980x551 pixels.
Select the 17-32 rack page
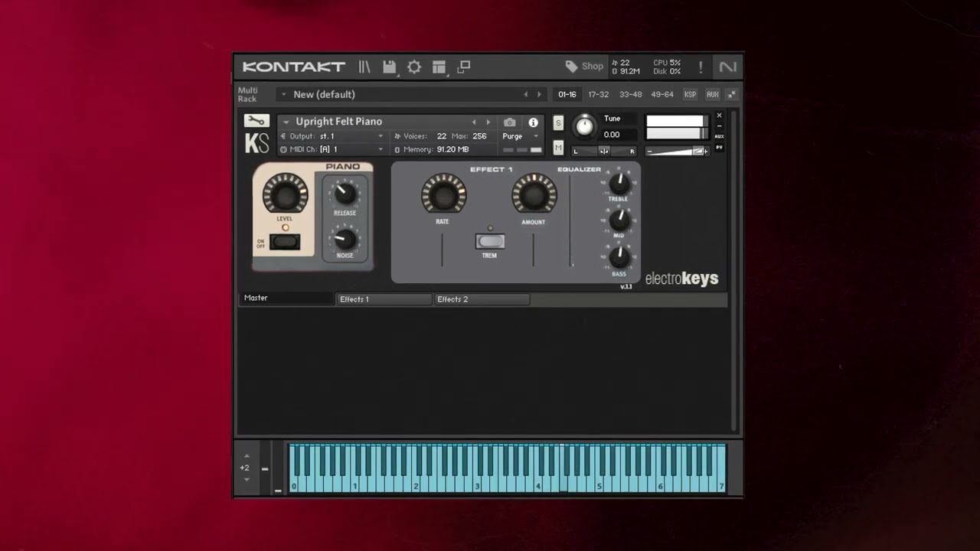click(598, 95)
